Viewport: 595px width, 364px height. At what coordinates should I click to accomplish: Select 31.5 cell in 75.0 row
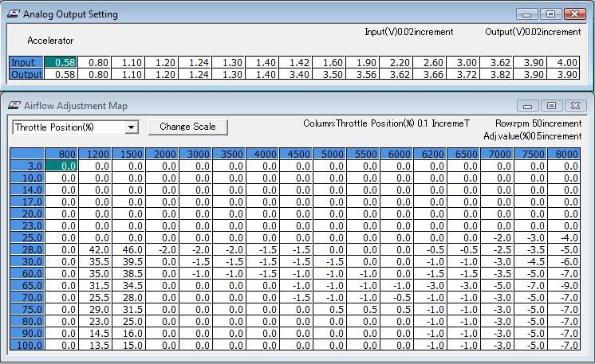click(128, 310)
